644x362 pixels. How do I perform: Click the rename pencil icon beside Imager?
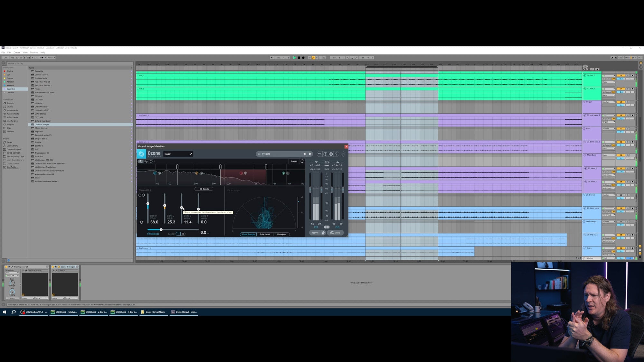[191, 154]
